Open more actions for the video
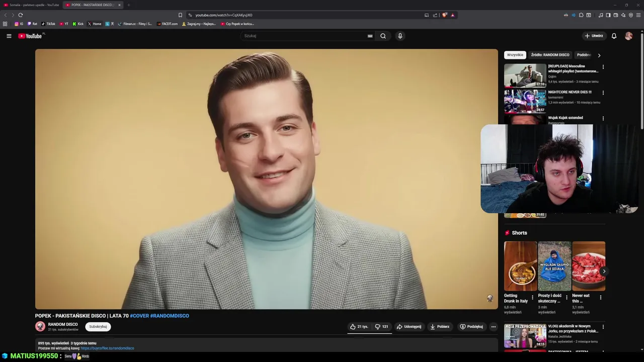The image size is (644, 362). pyautogui.click(x=493, y=327)
